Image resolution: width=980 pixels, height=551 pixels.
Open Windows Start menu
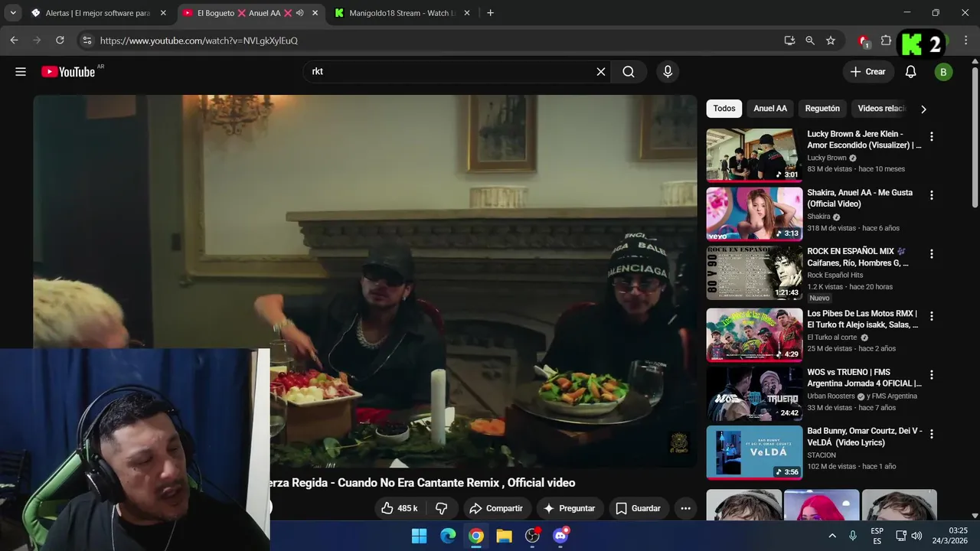(420, 536)
